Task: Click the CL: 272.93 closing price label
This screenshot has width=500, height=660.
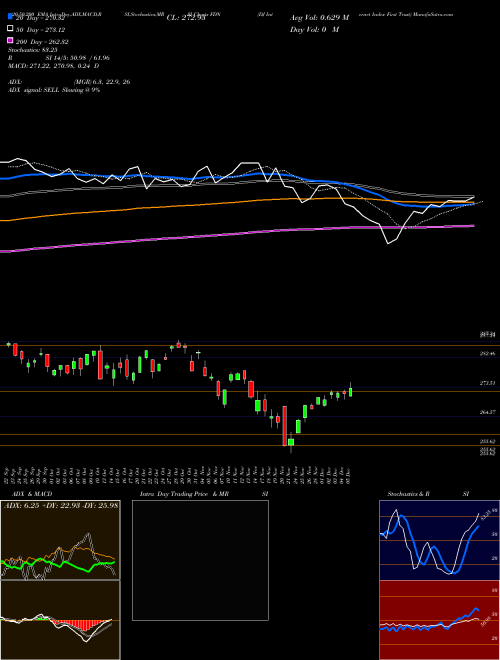Action: pos(186,18)
